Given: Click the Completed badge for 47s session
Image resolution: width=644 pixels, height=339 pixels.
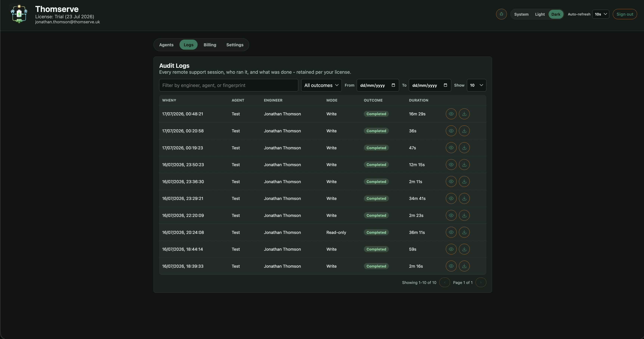Looking at the screenshot, I should point(376,148).
